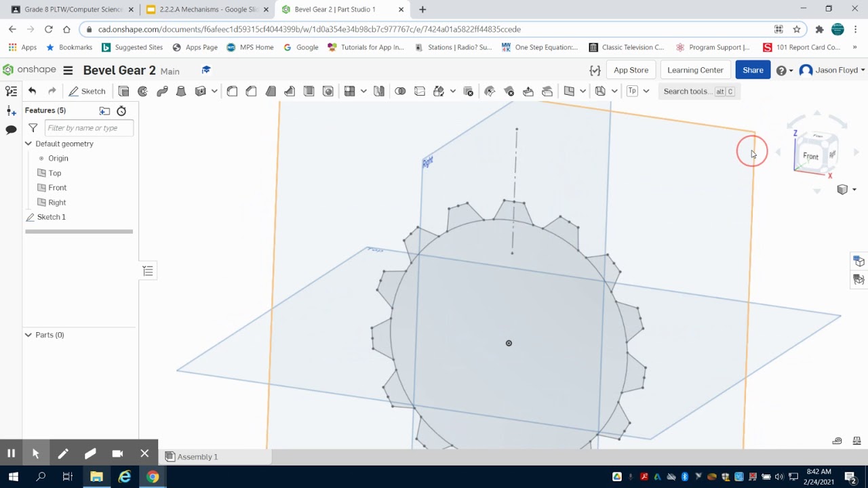Select the Loft tool

181,91
